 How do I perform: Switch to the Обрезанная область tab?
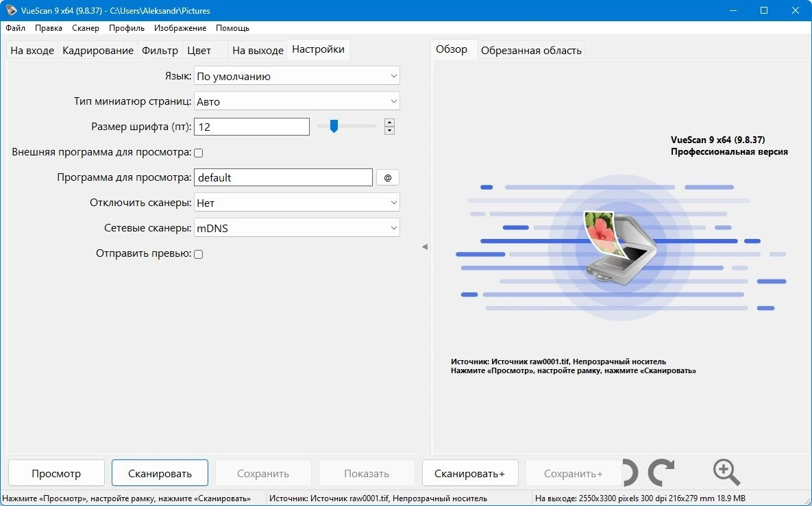pos(531,50)
